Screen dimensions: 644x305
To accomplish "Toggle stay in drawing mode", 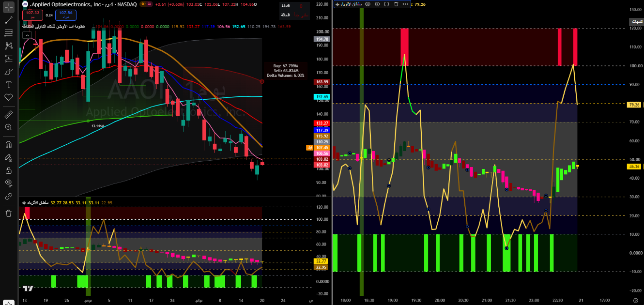I will pos(8,157).
